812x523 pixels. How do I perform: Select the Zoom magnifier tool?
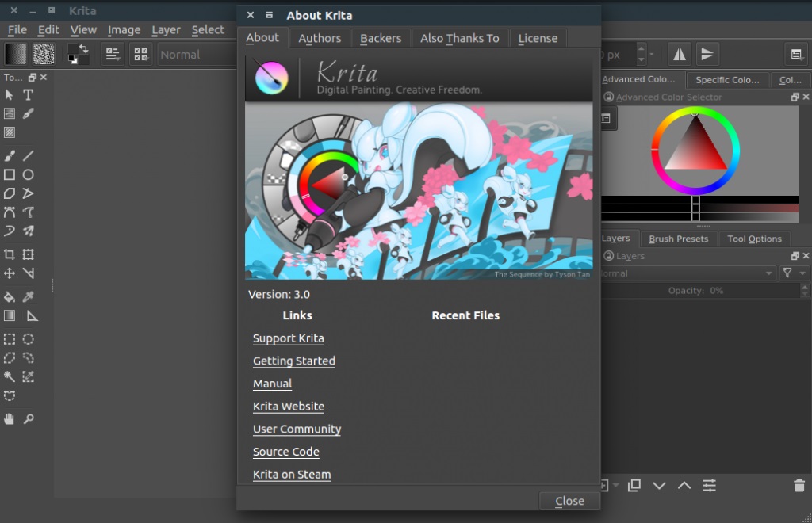click(28, 418)
